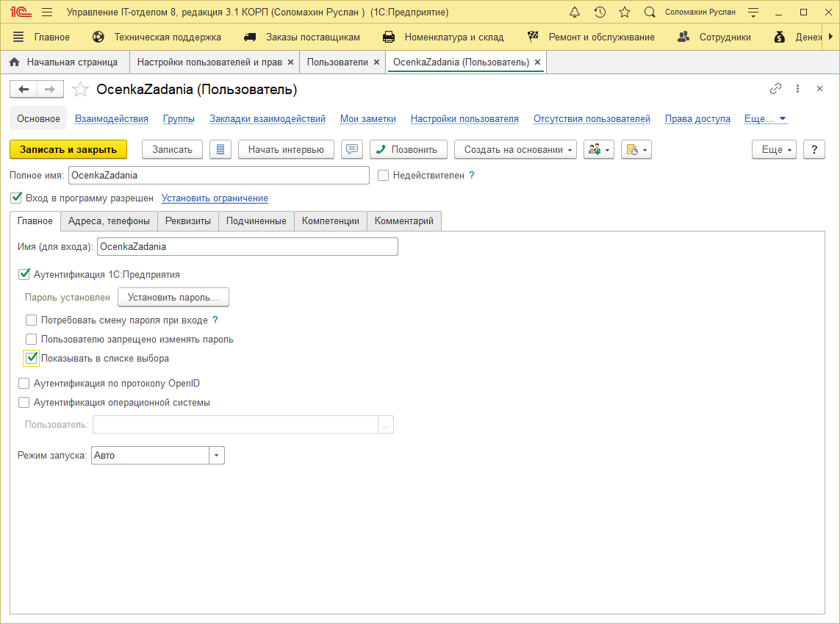
Task: Open the history clock icon
Action: [x=600, y=12]
